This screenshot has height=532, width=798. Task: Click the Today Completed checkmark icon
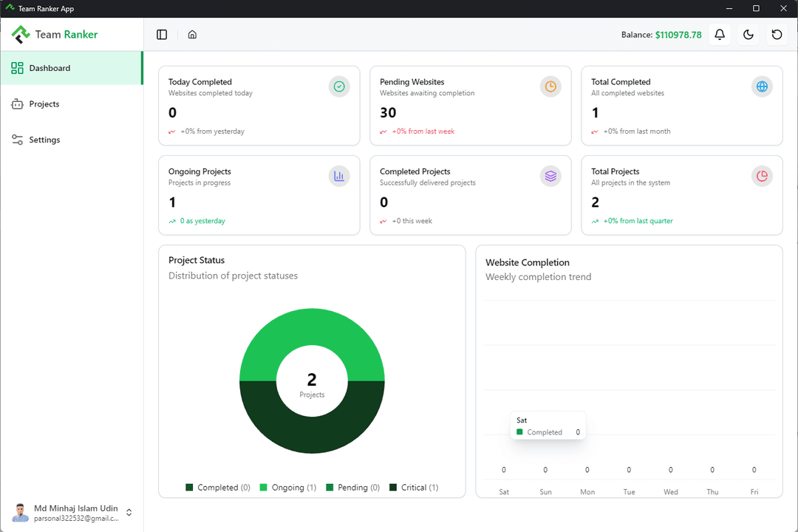coord(339,86)
